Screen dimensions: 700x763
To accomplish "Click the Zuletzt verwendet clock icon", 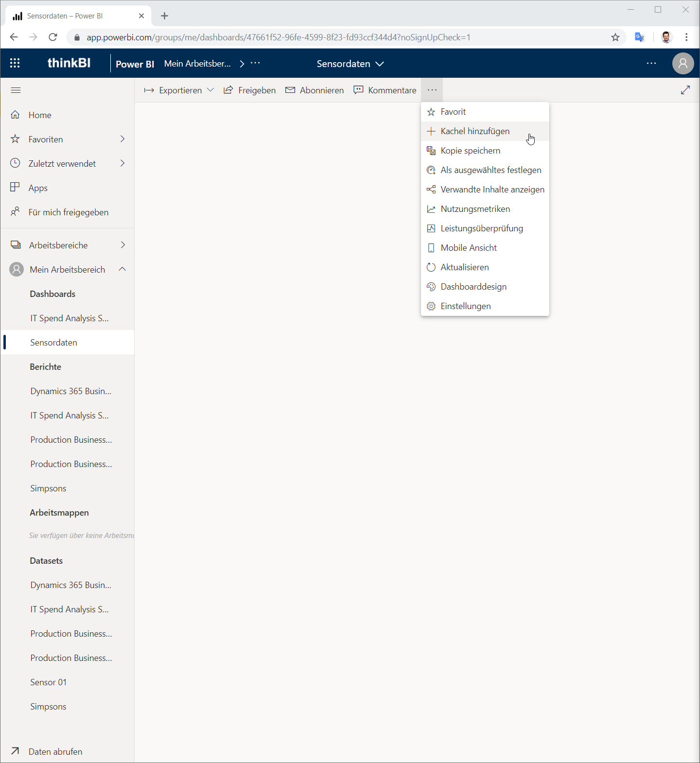I will 15,163.
